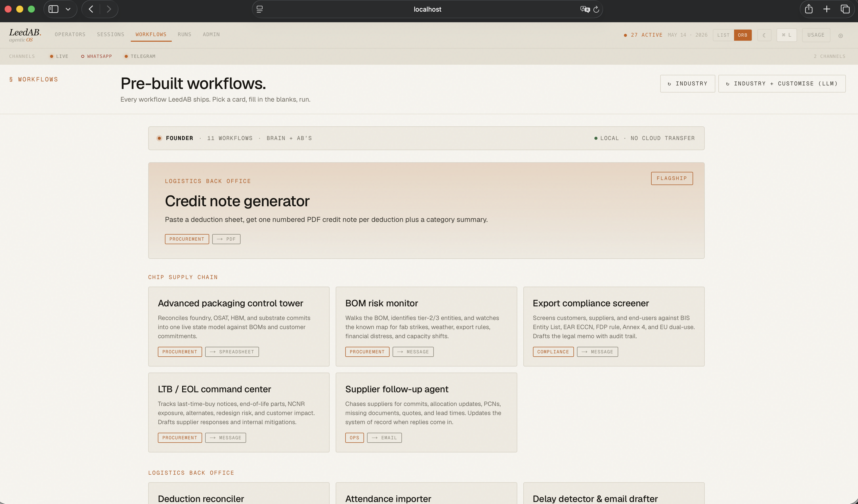The image size is (858, 504).
Task: Click the Spreadsheet output tag
Action: point(232,352)
